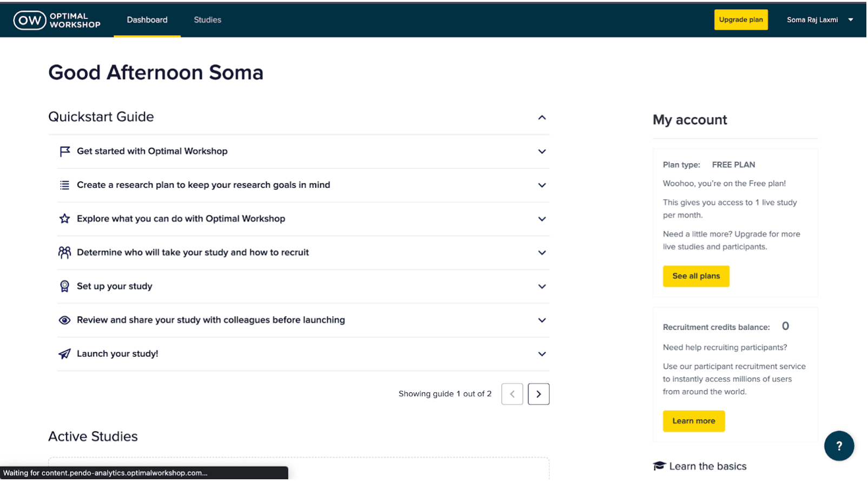Open the Soma Raj Laxmi account dropdown arrow
The width and height of the screenshot is (868, 482).
click(851, 20)
